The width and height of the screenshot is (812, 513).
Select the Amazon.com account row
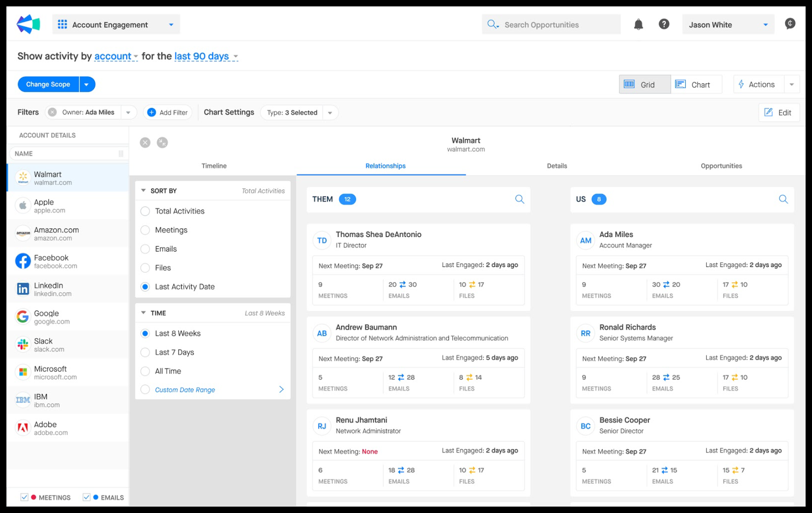[x=68, y=233]
